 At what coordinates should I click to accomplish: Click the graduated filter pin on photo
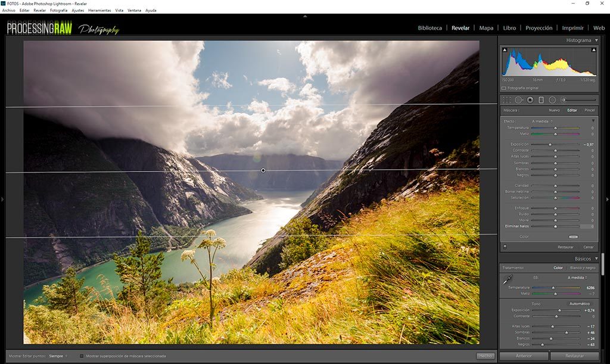[263, 170]
